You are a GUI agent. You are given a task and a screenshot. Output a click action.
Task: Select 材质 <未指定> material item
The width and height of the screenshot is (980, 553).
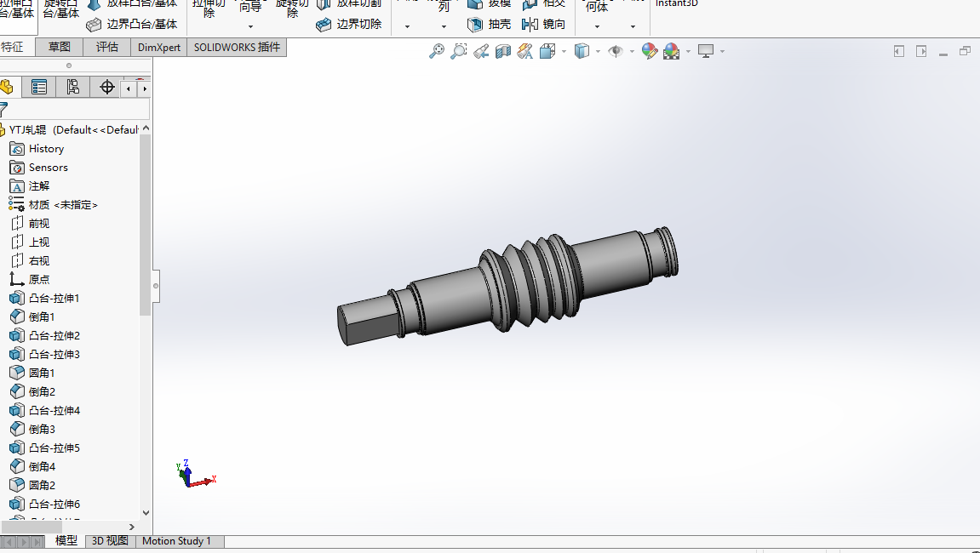54,205
